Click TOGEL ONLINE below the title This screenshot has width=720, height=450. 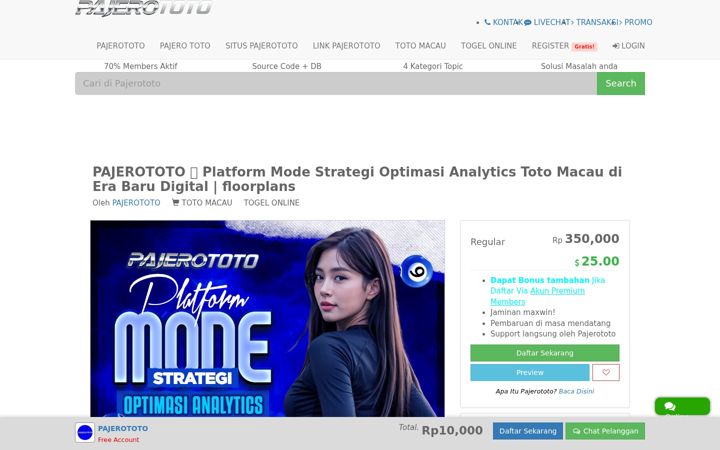[x=271, y=202]
